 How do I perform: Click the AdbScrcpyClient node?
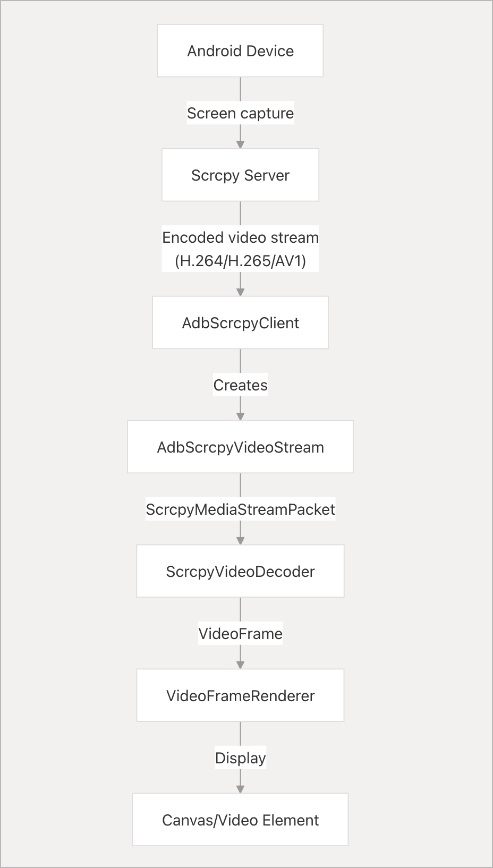click(240, 323)
